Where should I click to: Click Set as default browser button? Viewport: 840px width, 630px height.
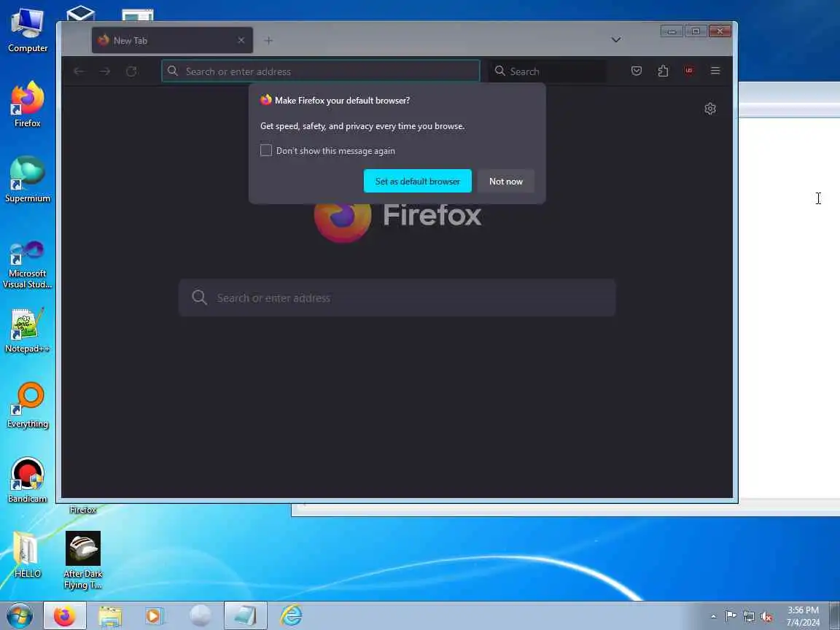click(x=417, y=181)
